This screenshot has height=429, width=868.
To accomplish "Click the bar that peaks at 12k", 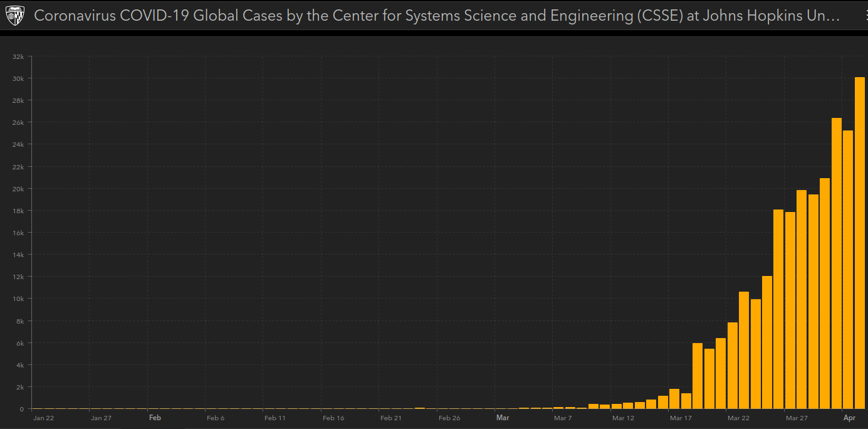I will (767, 342).
